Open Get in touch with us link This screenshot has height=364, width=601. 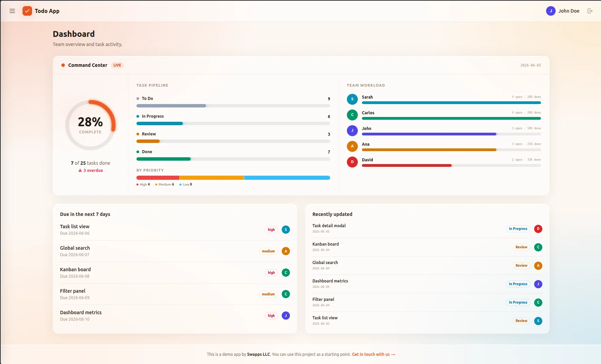(x=373, y=354)
